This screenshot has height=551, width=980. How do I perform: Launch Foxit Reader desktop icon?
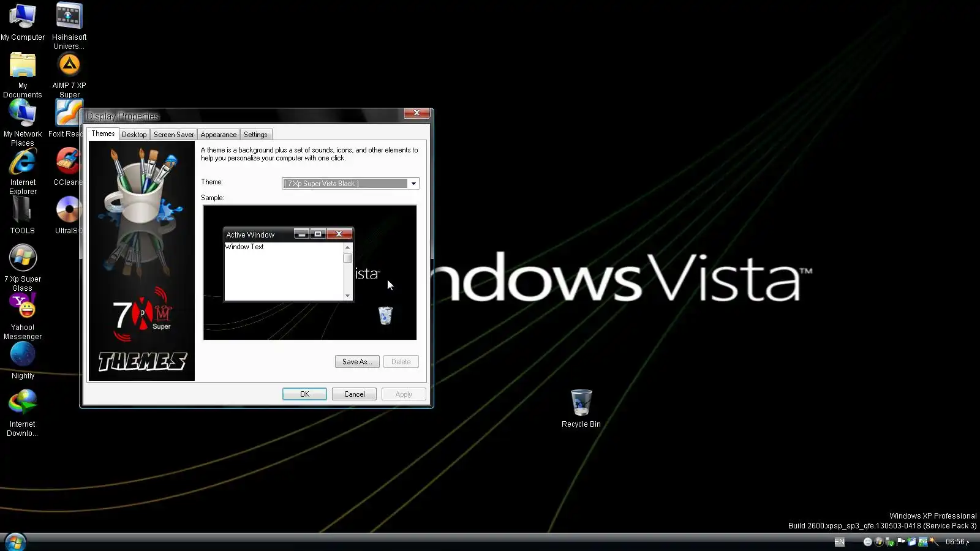click(x=66, y=119)
